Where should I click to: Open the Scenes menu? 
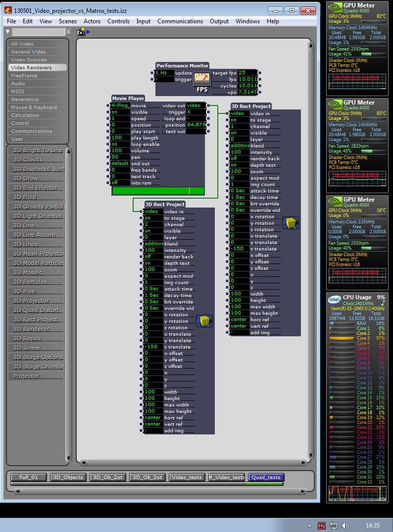68,21
